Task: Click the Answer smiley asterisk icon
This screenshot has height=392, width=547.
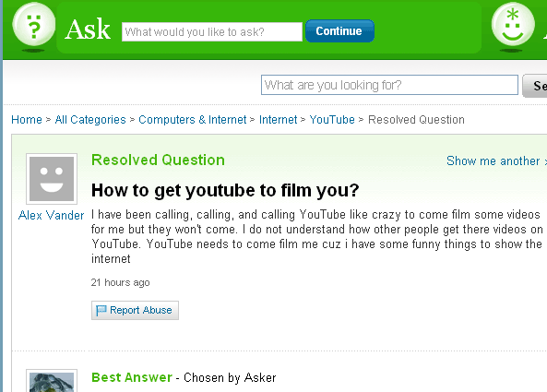Action: click(x=513, y=25)
